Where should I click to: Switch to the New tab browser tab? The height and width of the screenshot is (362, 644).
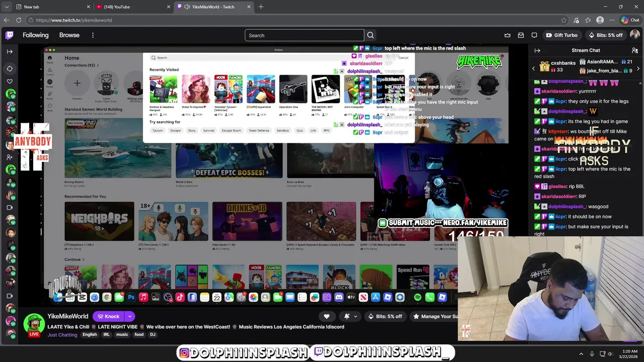52,7
